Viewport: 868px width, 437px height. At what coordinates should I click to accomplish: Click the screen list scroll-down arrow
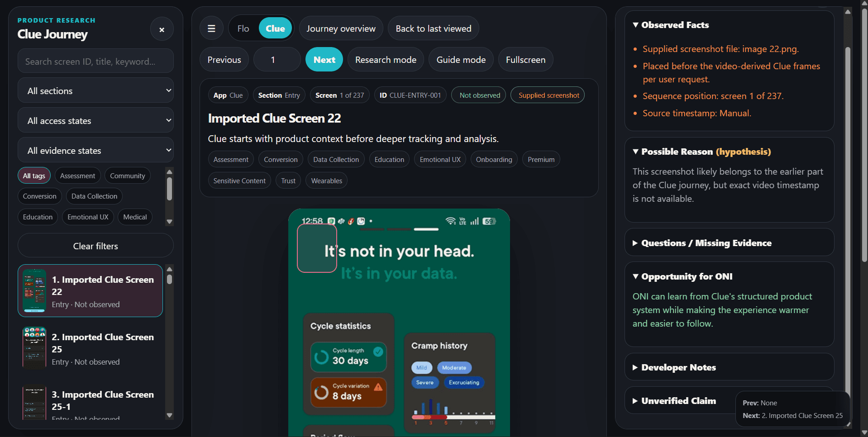click(x=170, y=415)
